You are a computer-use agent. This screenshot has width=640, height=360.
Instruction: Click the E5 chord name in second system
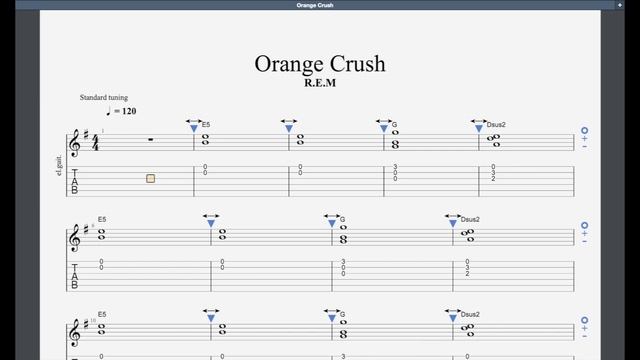pyautogui.click(x=102, y=220)
